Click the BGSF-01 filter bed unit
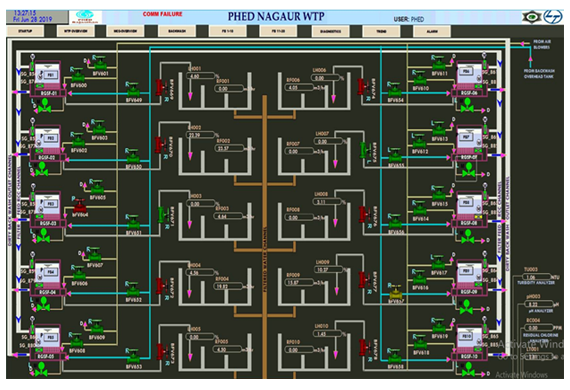570x390 pixels. click(x=48, y=79)
